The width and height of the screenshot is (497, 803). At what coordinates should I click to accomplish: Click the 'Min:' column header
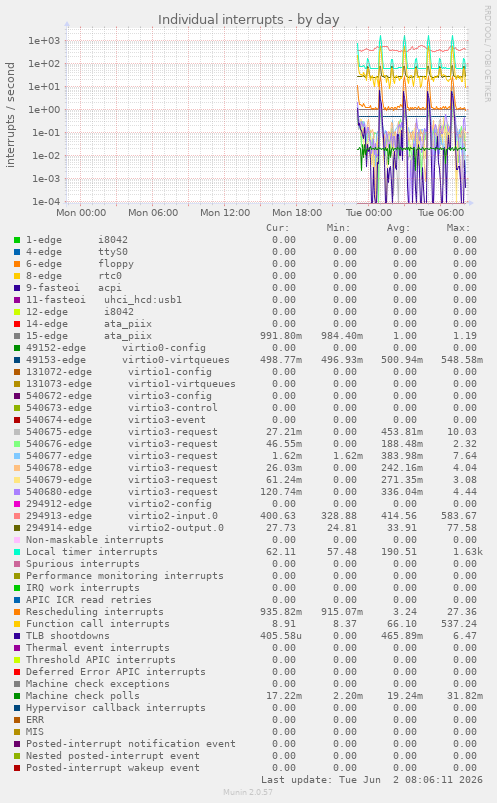338,228
